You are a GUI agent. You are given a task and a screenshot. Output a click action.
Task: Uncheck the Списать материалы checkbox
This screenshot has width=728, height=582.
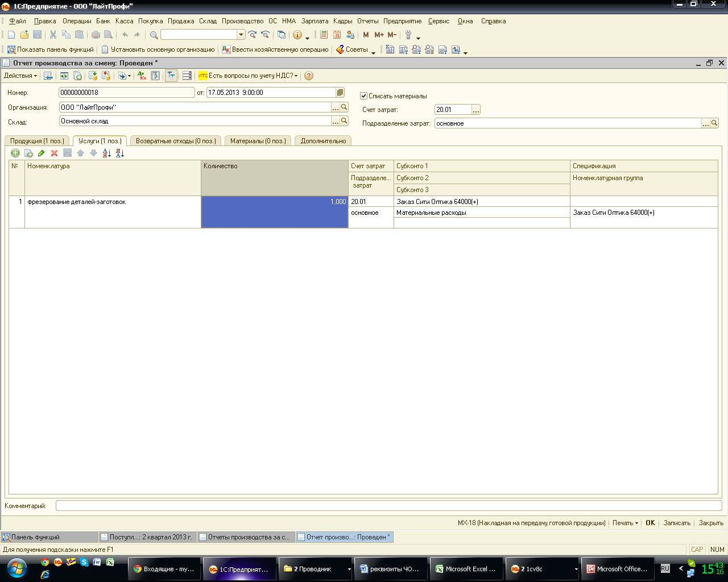[364, 96]
